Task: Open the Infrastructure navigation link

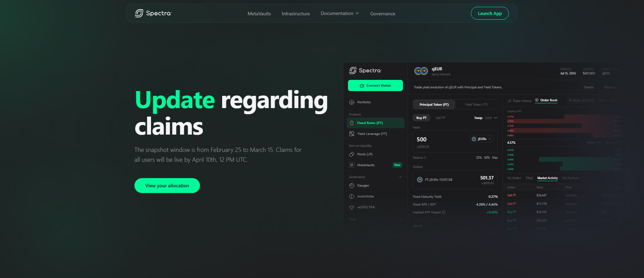Action: pos(296,14)
